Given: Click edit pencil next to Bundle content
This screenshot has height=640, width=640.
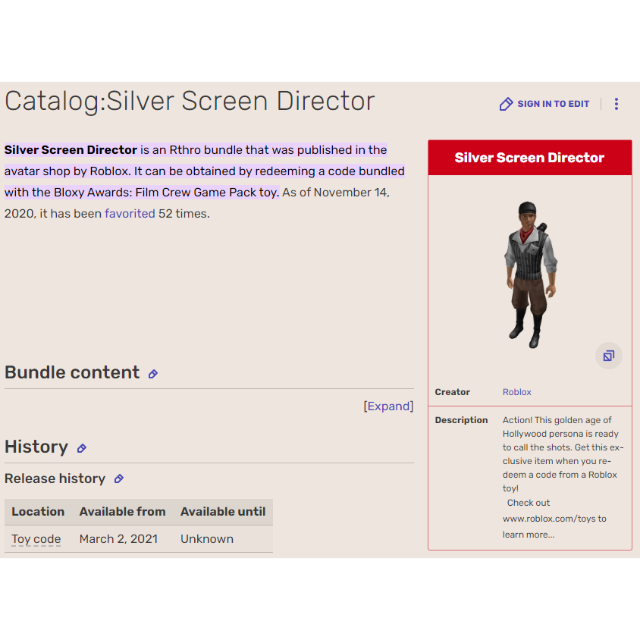Looking at the screenshot, I should (x=153, y=374).
